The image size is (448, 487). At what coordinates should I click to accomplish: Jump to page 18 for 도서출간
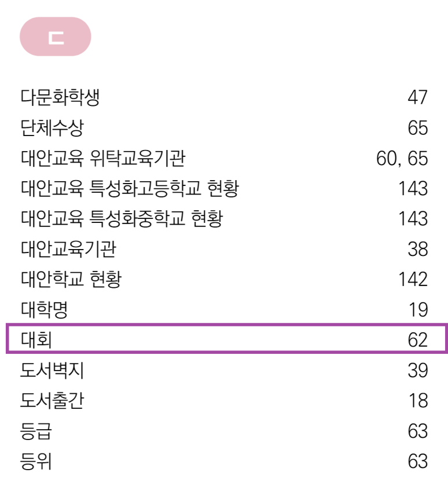(x=417, y=401)
